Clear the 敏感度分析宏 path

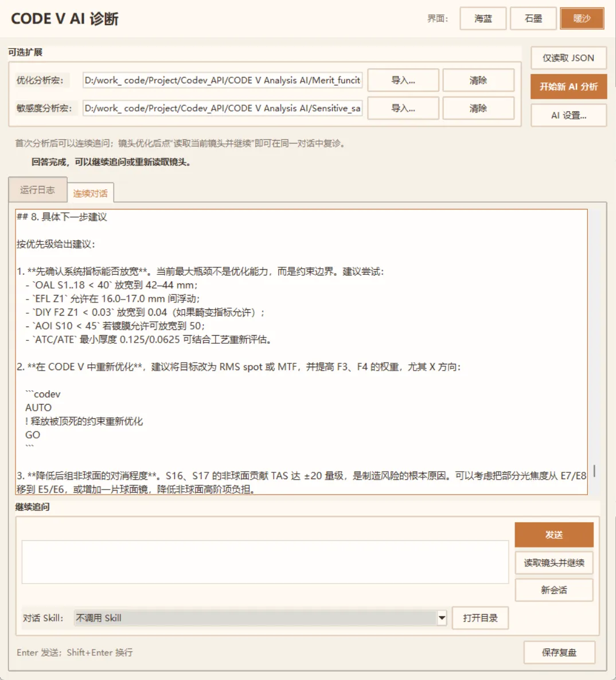(478, 108)
